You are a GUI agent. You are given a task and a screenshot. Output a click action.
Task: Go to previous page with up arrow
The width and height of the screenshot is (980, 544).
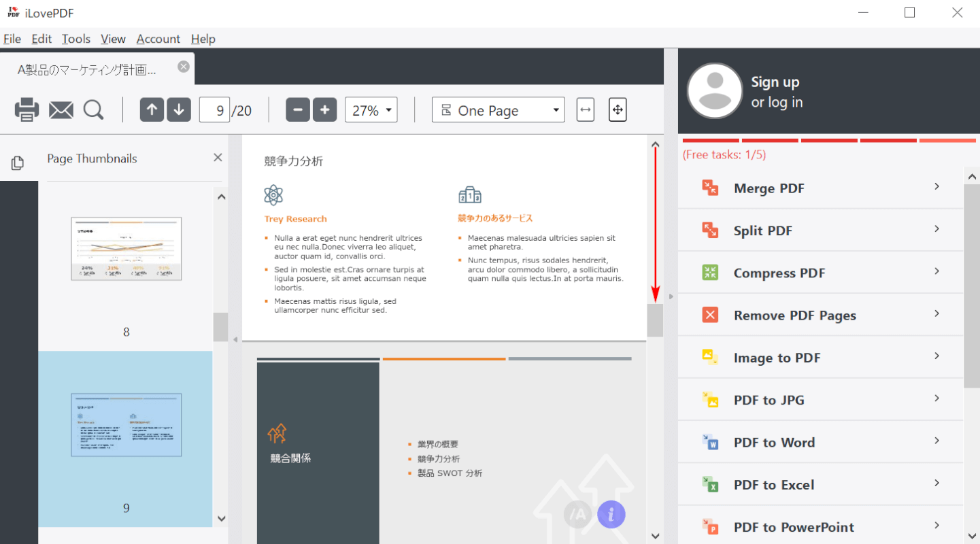pyautogui.click(x=152, y=109)
